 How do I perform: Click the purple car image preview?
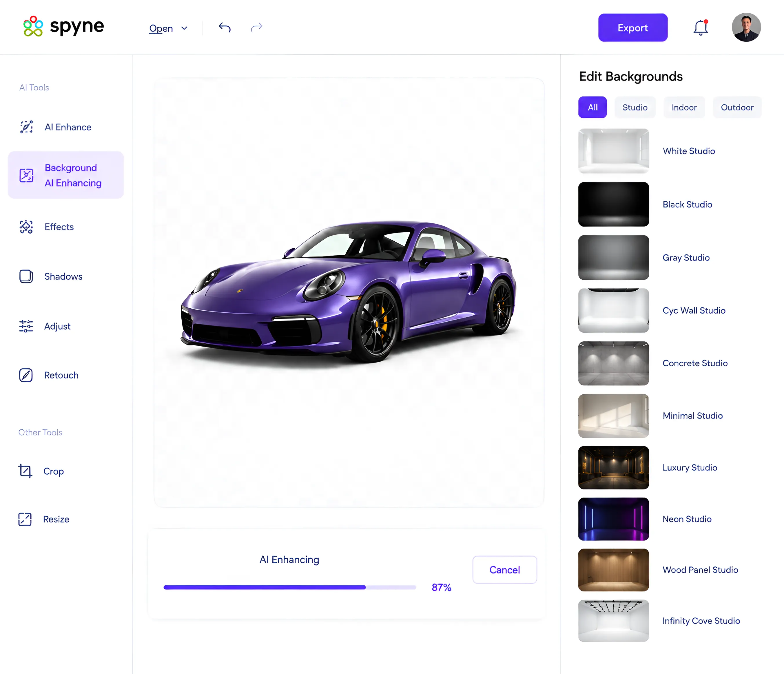point(349,292)
